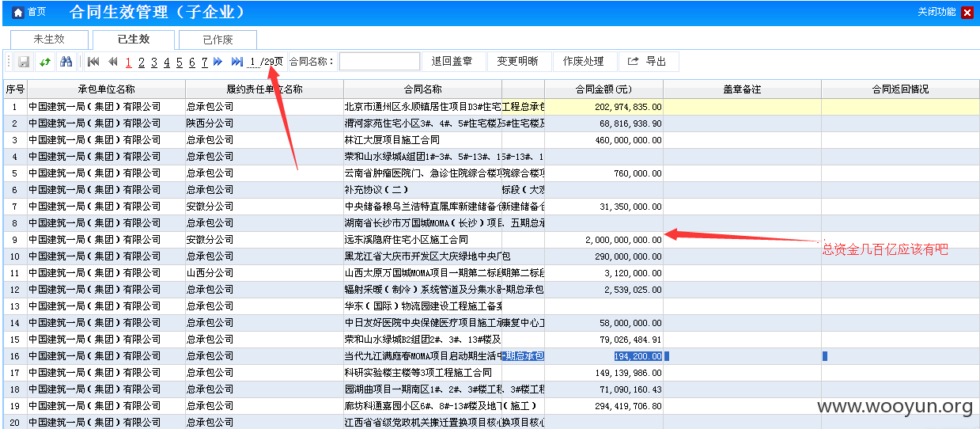The width and height of the screenshot is (980, 429).
Task: Select page number 7 link
Action: pyautogui.click(x=205, y=62)
